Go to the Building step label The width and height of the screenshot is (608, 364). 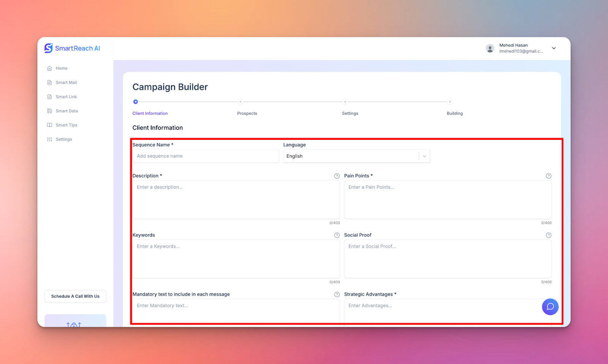click(x=454, y=114)
